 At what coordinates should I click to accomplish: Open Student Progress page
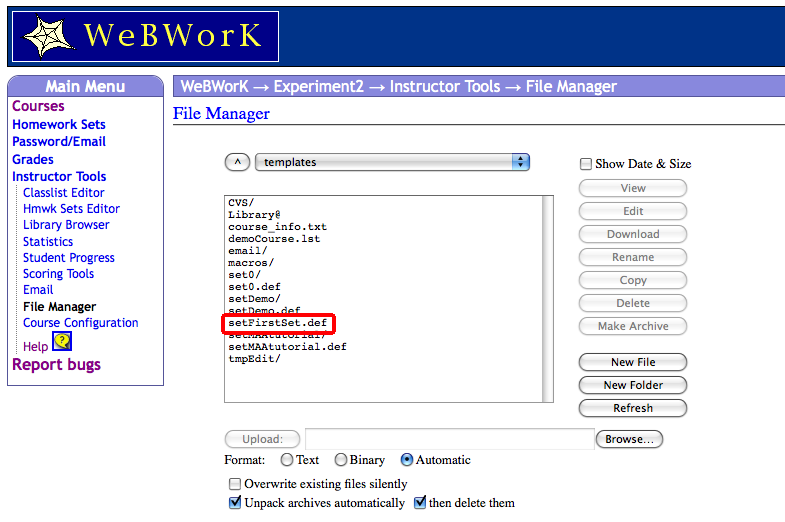69,258
